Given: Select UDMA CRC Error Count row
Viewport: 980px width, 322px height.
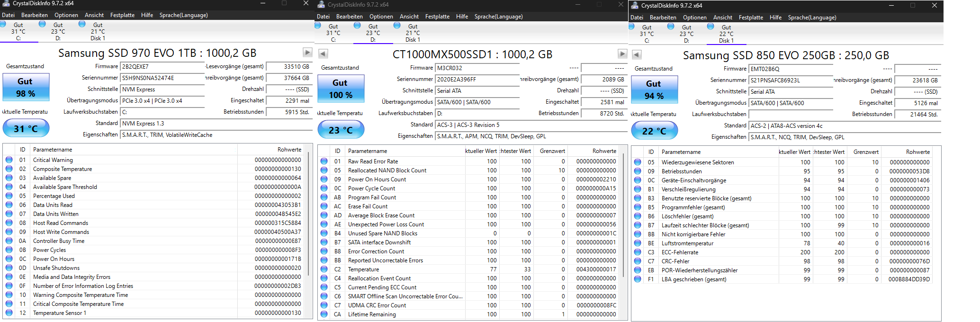Looking at the screenshot, I should (x=468, y=305).
